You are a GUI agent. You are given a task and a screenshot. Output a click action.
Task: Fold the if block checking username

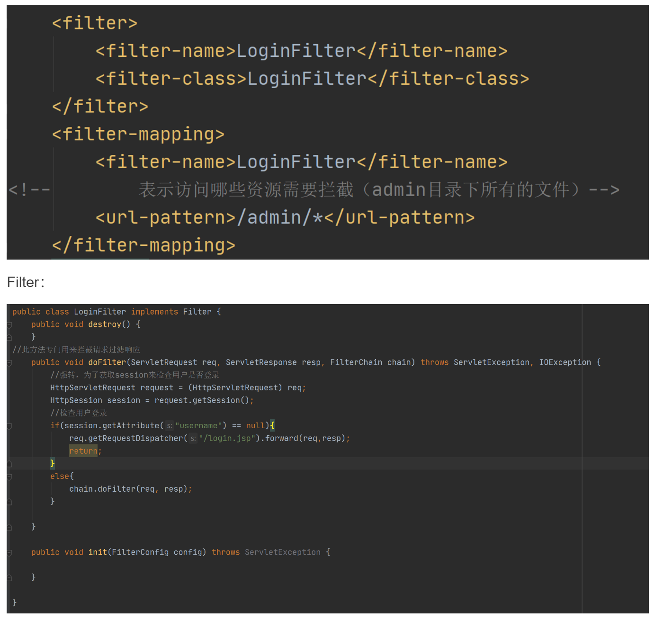(9, 426)
